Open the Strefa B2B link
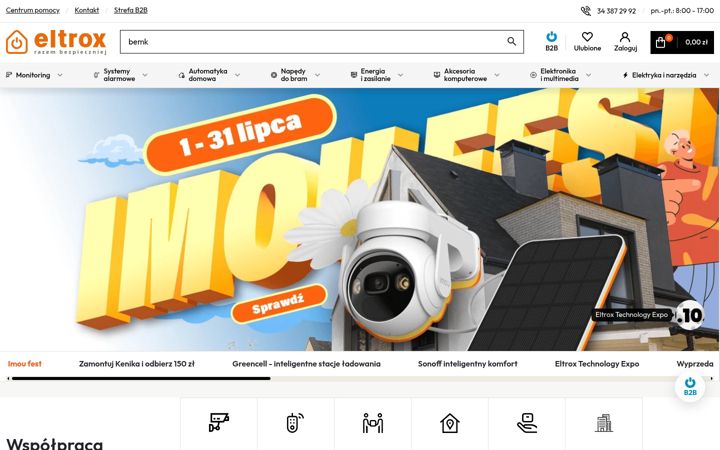This screenshot has width=720, height=450. (131, 10)
